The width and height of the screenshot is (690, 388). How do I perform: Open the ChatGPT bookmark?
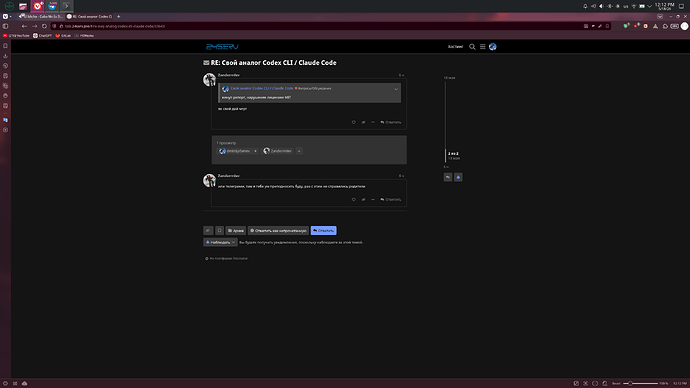(42, 36)
